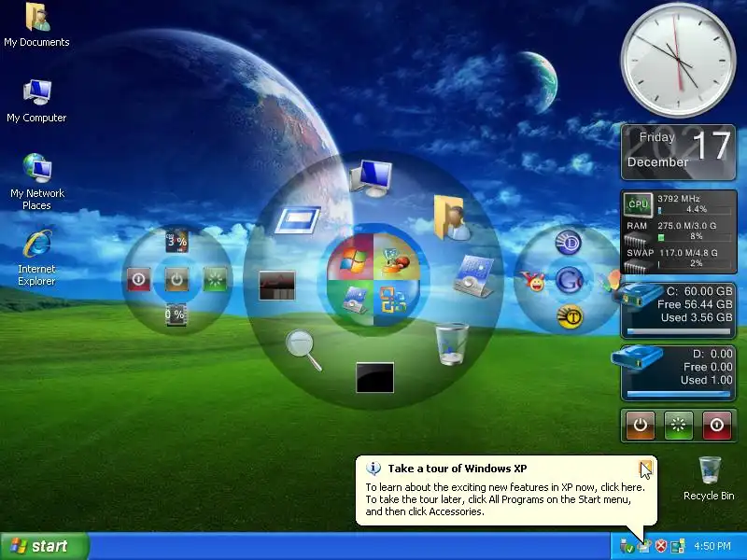
Task: Click the magnifying glass search icon in the orb
Action: tap(303, 350)
